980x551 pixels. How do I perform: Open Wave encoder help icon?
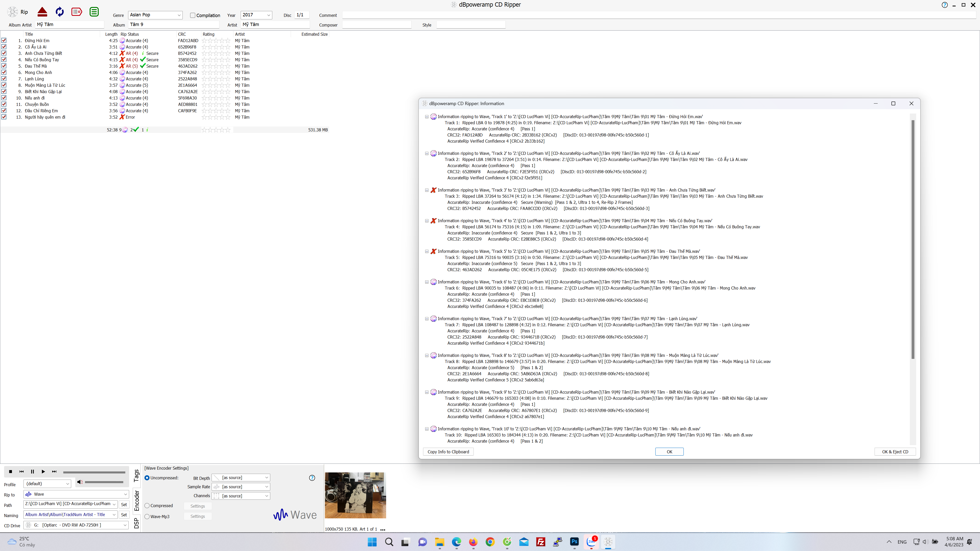(312, 478)
